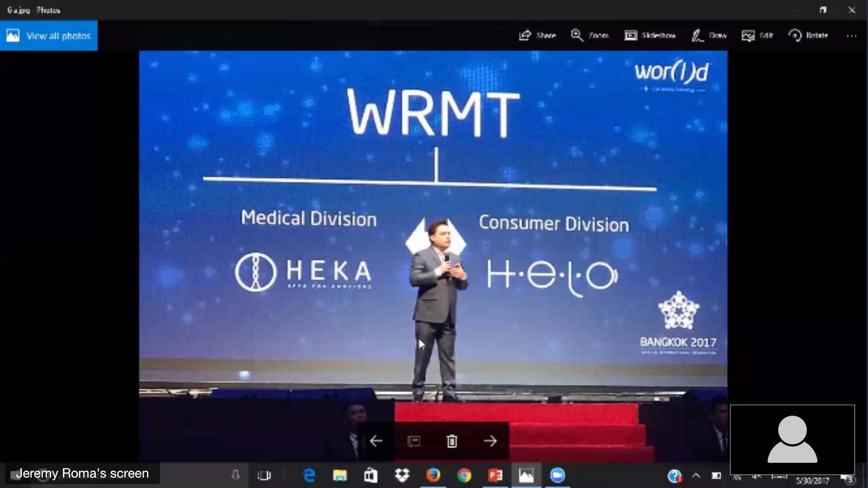Open Microsoft Edge from taskbar
868x488 pixels.
coord(309,476)
